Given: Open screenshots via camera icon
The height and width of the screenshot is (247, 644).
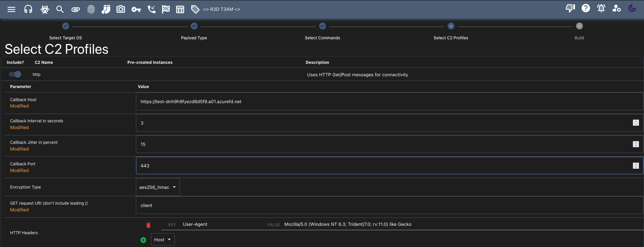Looking at the screenshot, I should [x=121, y=9].
